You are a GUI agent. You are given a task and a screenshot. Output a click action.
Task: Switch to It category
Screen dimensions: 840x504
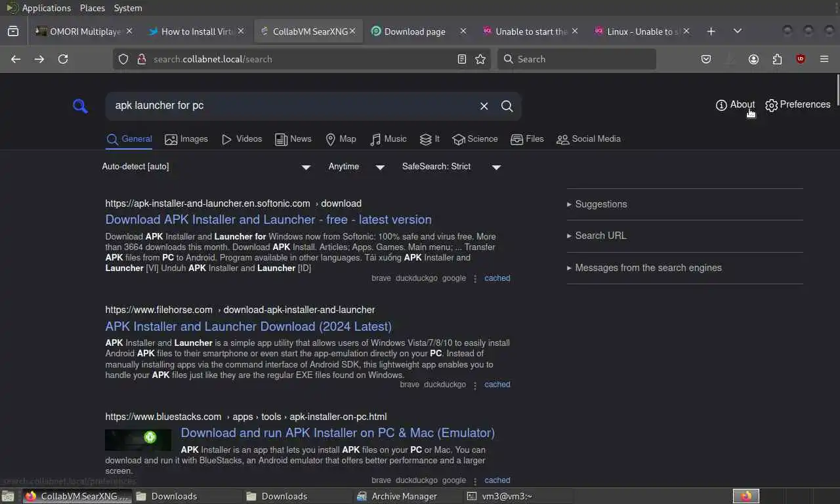430,139
